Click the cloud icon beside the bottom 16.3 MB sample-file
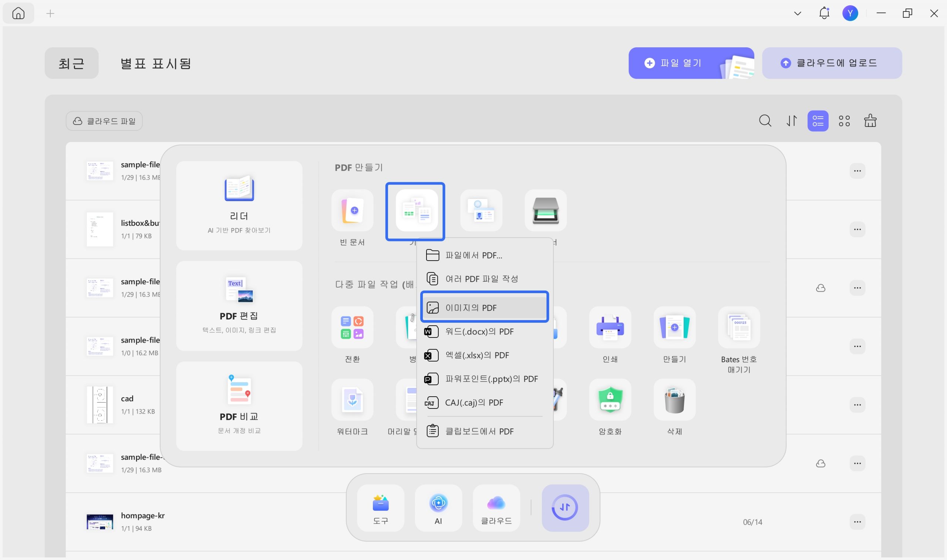This screenshot has height=560, width=947. tap(820, 464)
